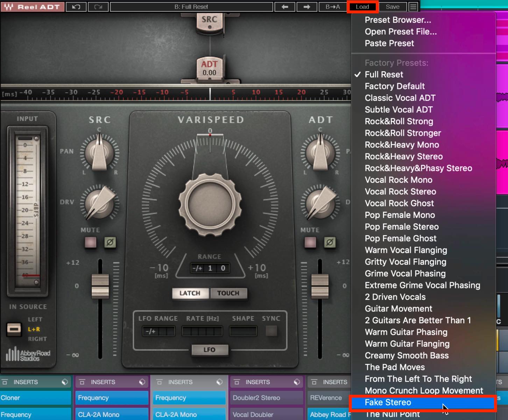Open the hamburger menu beside Save

click(413, 7)
